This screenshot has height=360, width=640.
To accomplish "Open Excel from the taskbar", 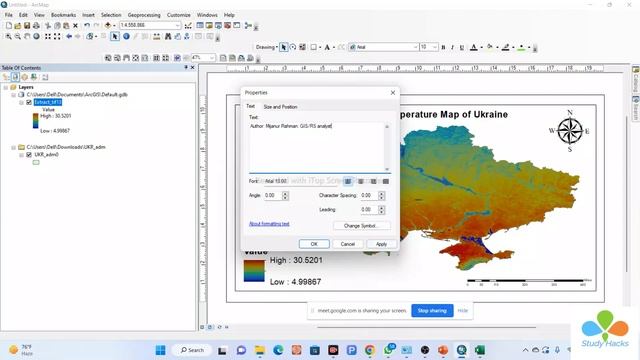I will click(x=480, y=350).
